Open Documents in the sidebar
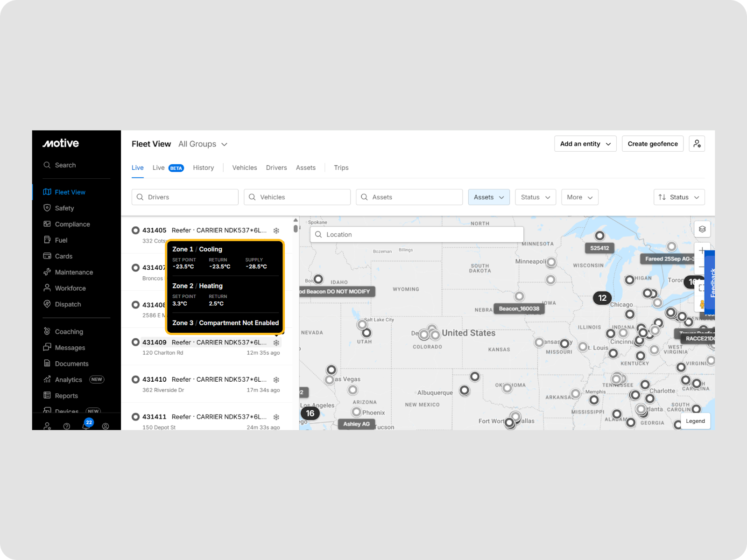Screen dimensions: 747x560 pyautogui.click(x=71, y=364)
